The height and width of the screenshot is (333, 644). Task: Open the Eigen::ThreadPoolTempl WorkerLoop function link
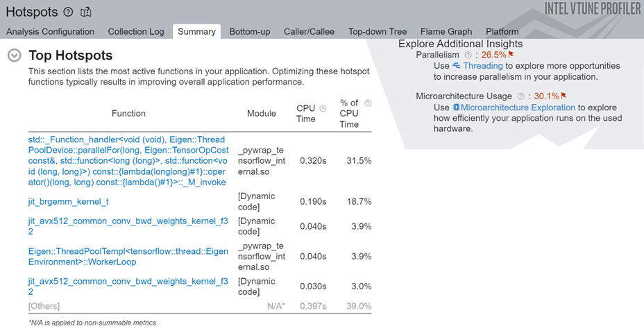[x=128, y=257]
